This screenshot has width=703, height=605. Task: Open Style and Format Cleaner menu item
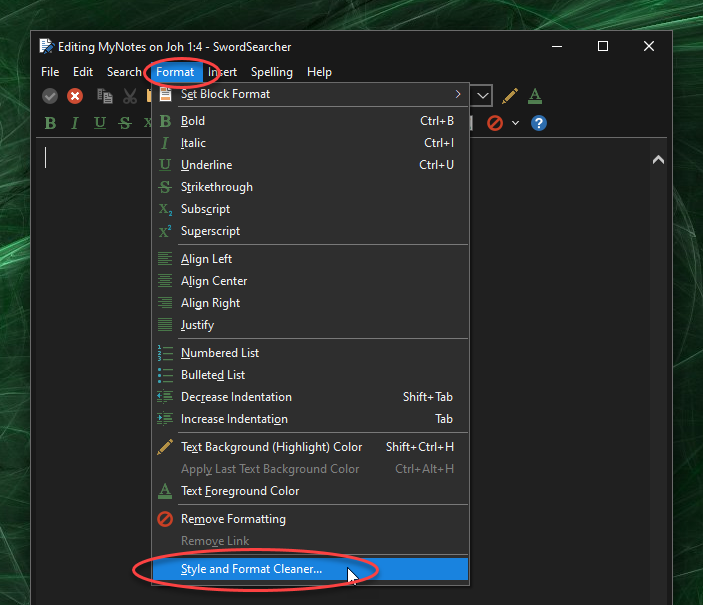310,569
